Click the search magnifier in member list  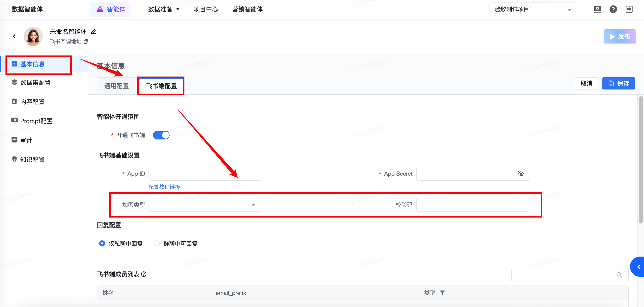(x=619, y=275)
